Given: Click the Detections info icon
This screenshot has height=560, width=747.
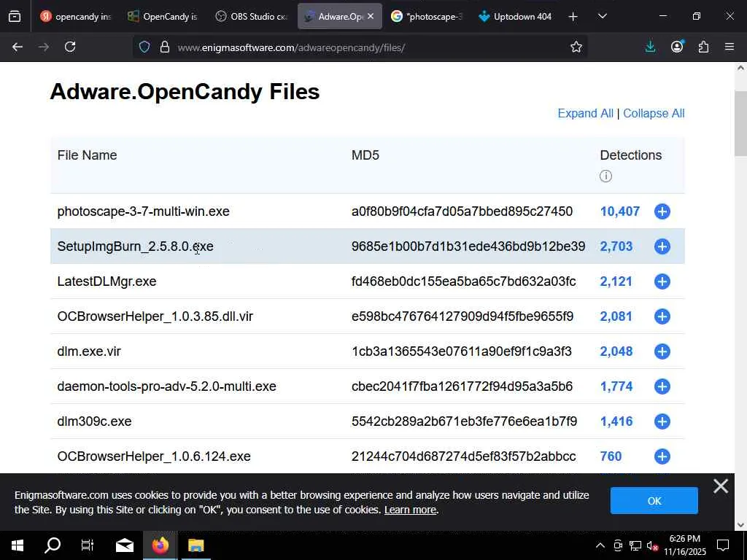Looking at the screenshot, I should pos(605,176).
